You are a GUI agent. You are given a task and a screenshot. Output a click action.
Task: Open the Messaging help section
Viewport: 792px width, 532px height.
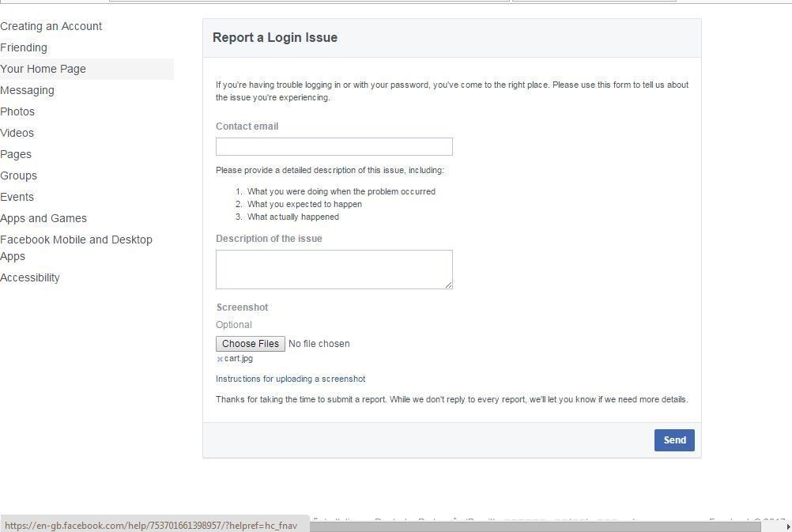tap(28, 90)
